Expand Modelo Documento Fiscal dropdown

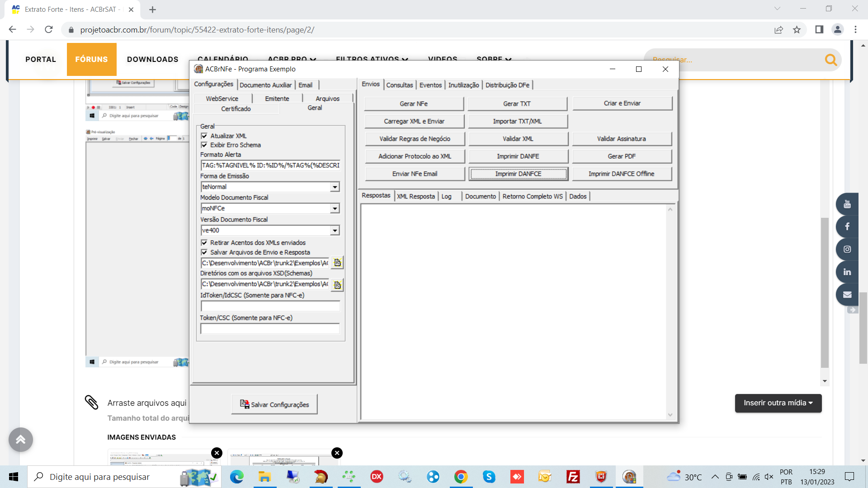pyautogui.click(x=335, y=209)
